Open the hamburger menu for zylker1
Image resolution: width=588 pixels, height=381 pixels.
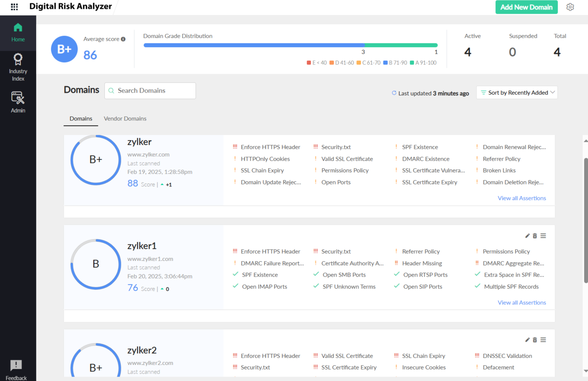point(543,236)
